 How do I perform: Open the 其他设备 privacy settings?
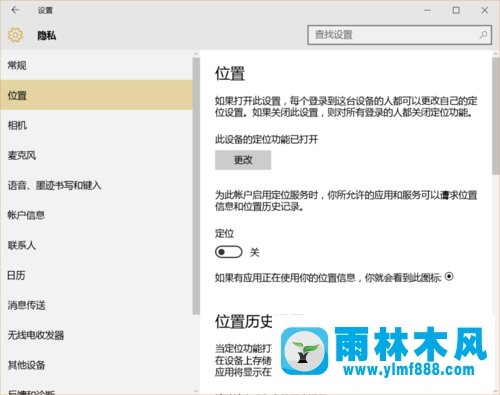(x=97, y=365)
